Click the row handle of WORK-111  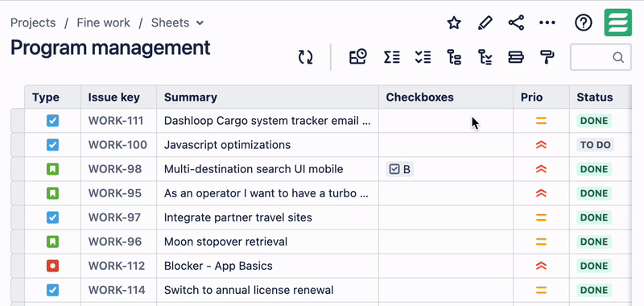coord(17,121)
